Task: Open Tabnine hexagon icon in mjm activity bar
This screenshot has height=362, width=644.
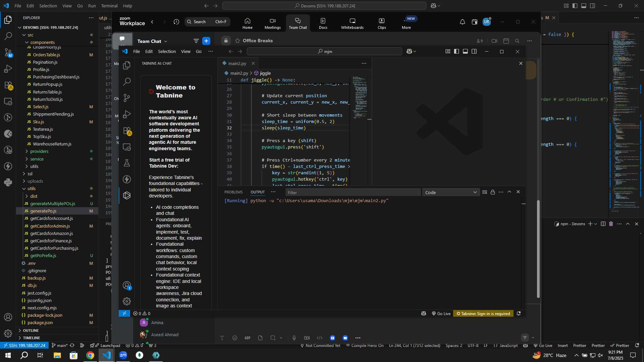Action: tap(127, 195)
